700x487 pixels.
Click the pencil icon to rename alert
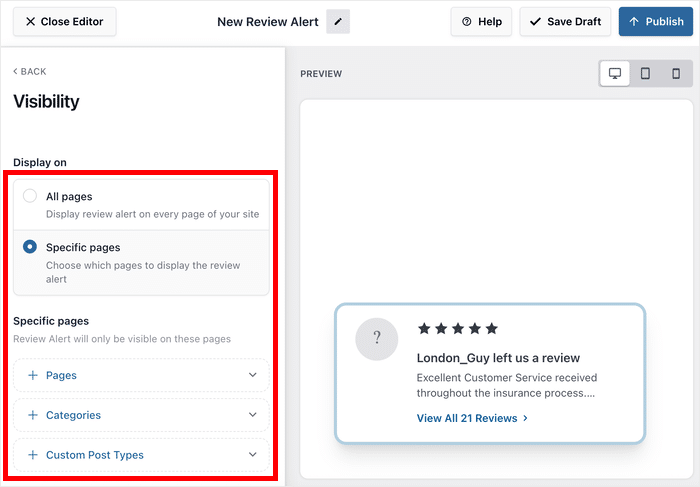coord(338,21)
